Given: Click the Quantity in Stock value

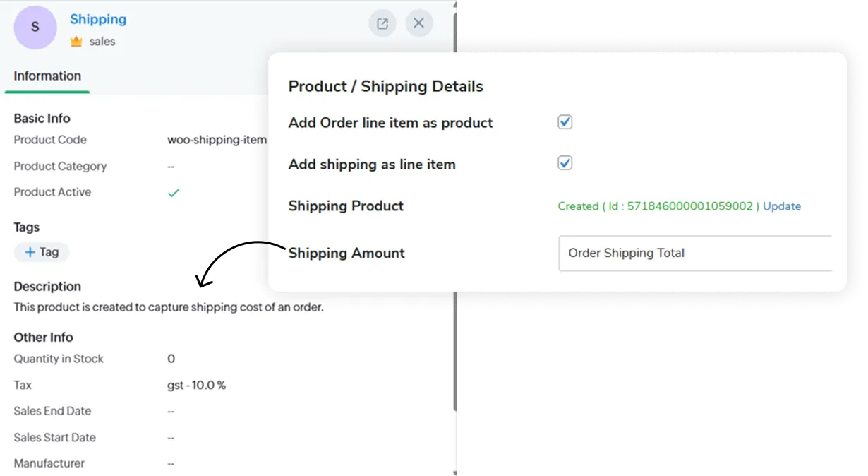Looking at the screenshot, I should coord(171,359).
